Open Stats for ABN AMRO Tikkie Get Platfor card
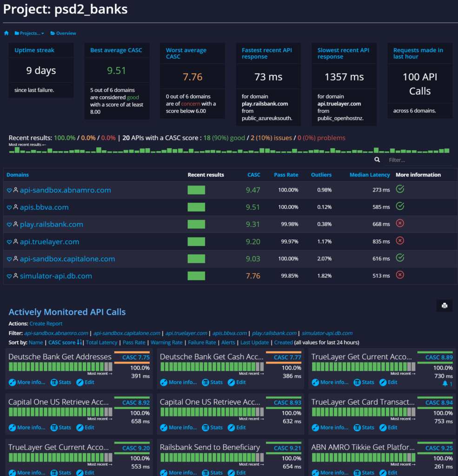The height and width of the screenshot is (476, 458). click(364, 473)
